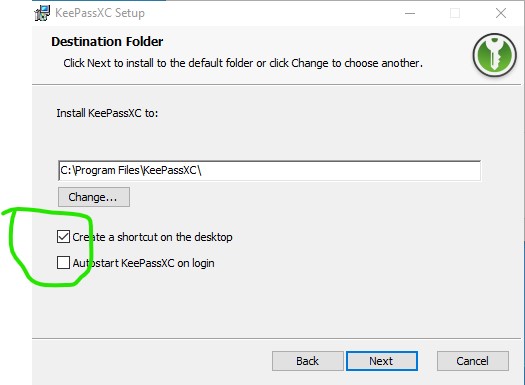Click the 'Click Next to install' instruction text
The width and height of the screenshot is (525, 385).
[x=243, y=63]
